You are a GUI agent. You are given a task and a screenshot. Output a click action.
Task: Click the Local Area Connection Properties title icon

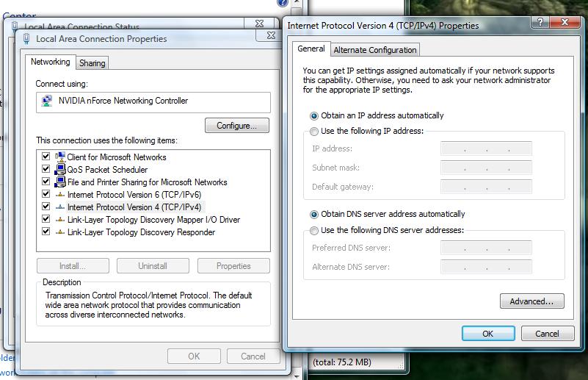(x=26, y=39)
